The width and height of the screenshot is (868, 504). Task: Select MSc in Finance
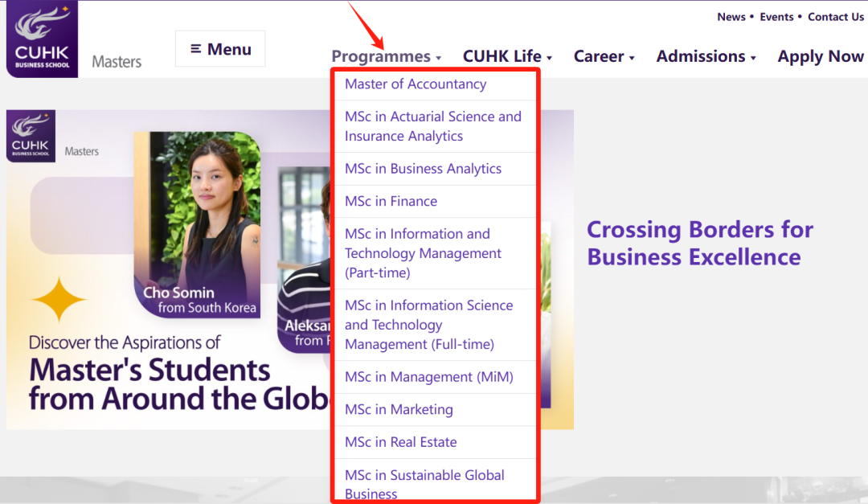(436, 202)
